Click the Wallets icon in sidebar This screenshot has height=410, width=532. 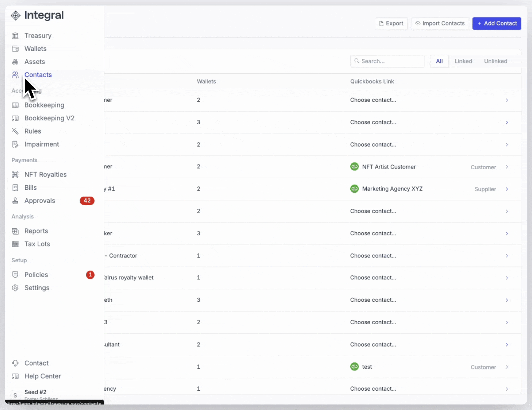pyautogui.click(x=15, y=49)
